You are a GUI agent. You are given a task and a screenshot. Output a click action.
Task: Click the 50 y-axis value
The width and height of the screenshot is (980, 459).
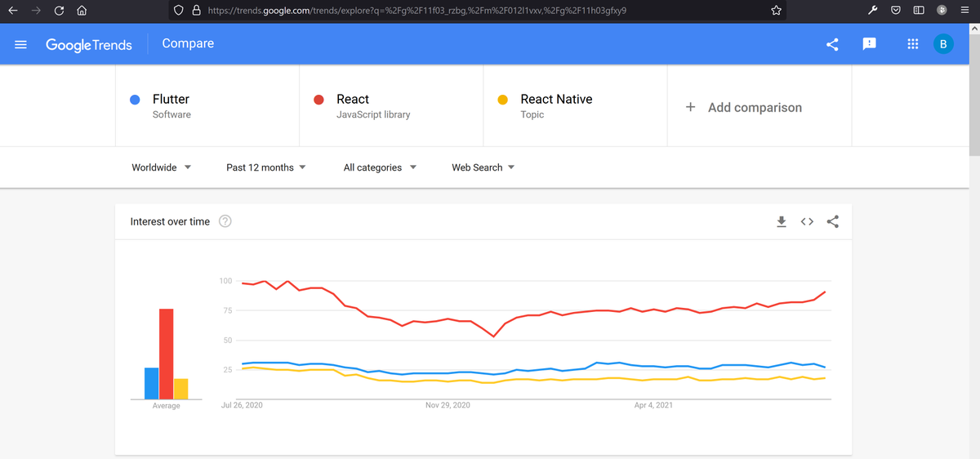coord(228,341)
